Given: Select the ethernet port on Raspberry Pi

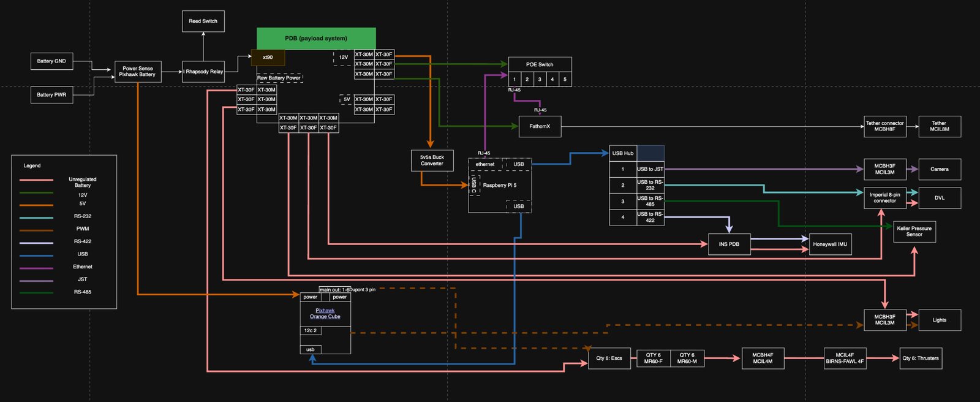Looking at the screenshot, I should coord(485,164).
